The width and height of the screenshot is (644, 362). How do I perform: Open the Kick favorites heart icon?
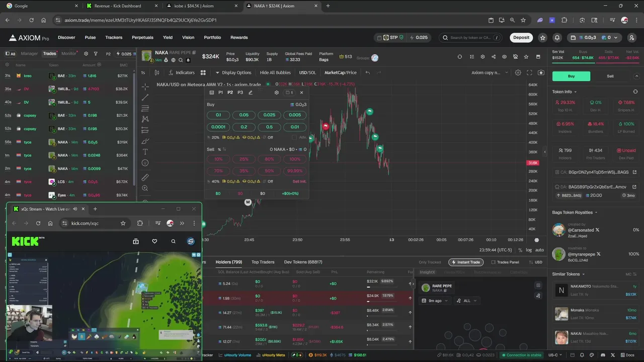pyautogui.click(x=154, y=241)
